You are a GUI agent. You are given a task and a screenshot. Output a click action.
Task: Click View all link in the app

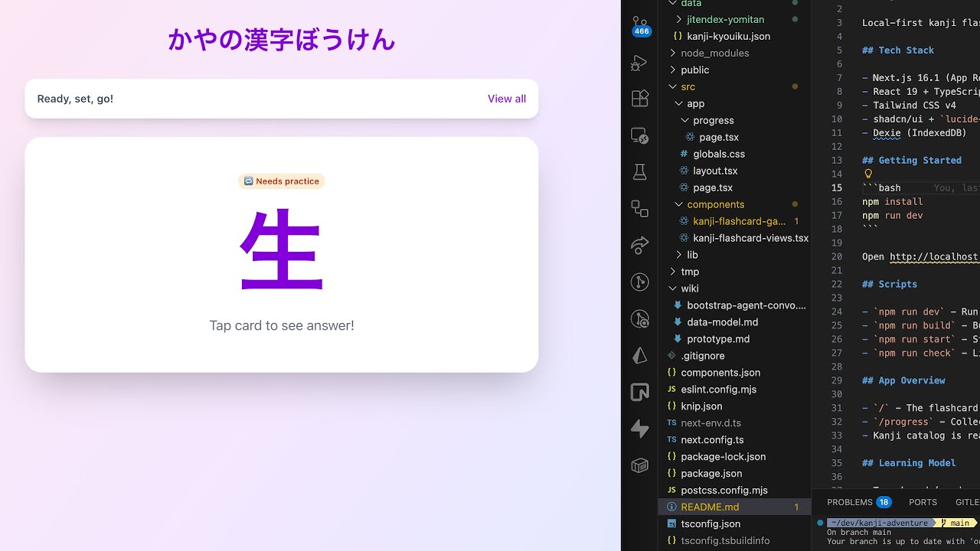[x=507, y=99]
